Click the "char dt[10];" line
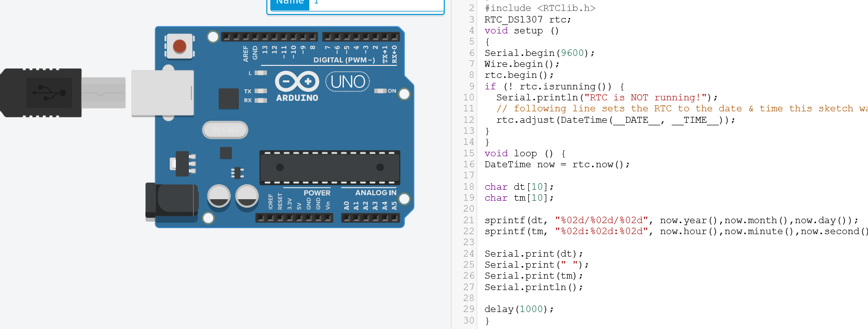The height and width of the screenshot is (329, 868). (x=519, y=187)
